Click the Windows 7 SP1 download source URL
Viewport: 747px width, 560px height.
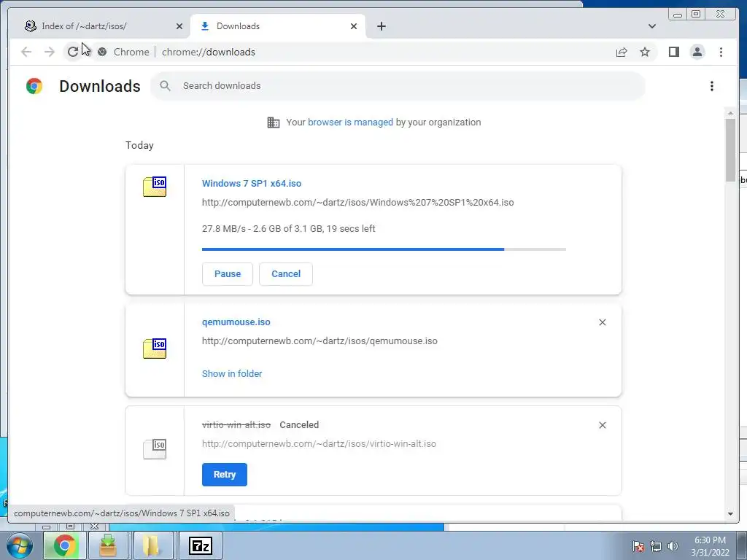(357, 203)
